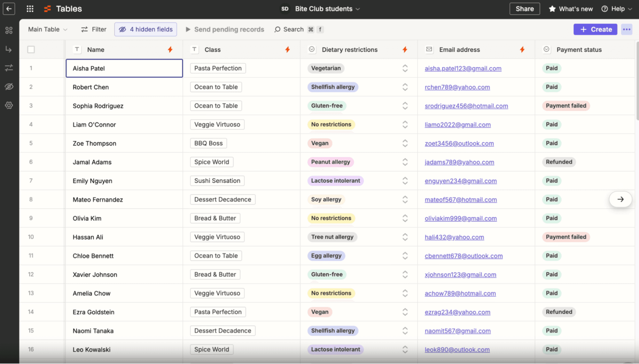Open the apps grid menu

tap(30, 9)
